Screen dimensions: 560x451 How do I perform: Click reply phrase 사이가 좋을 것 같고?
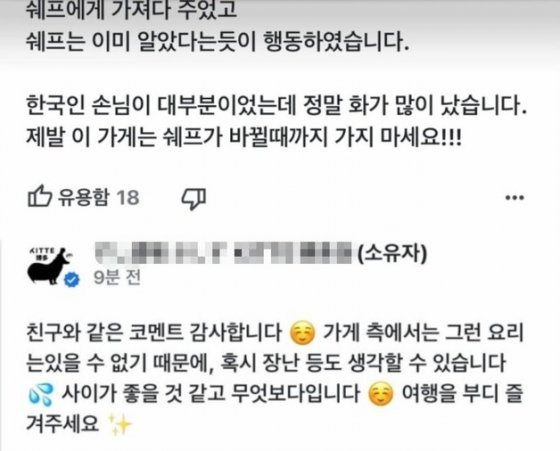coord(143,394)
